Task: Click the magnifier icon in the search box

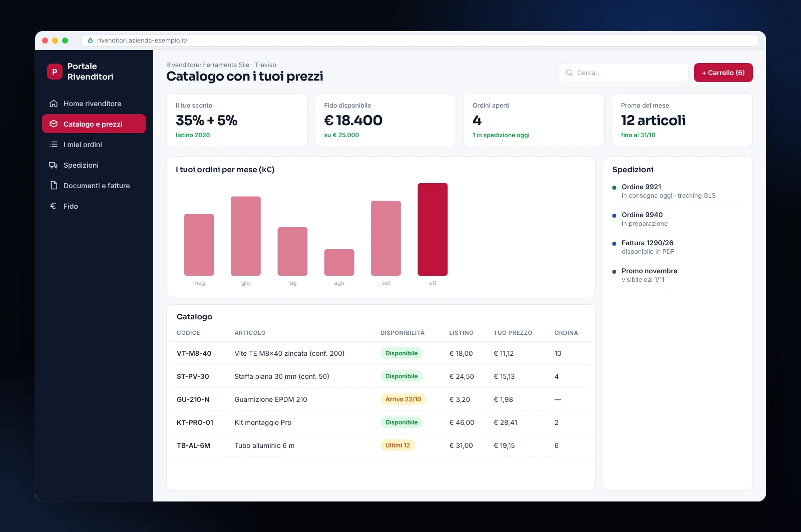Action: 569,73
